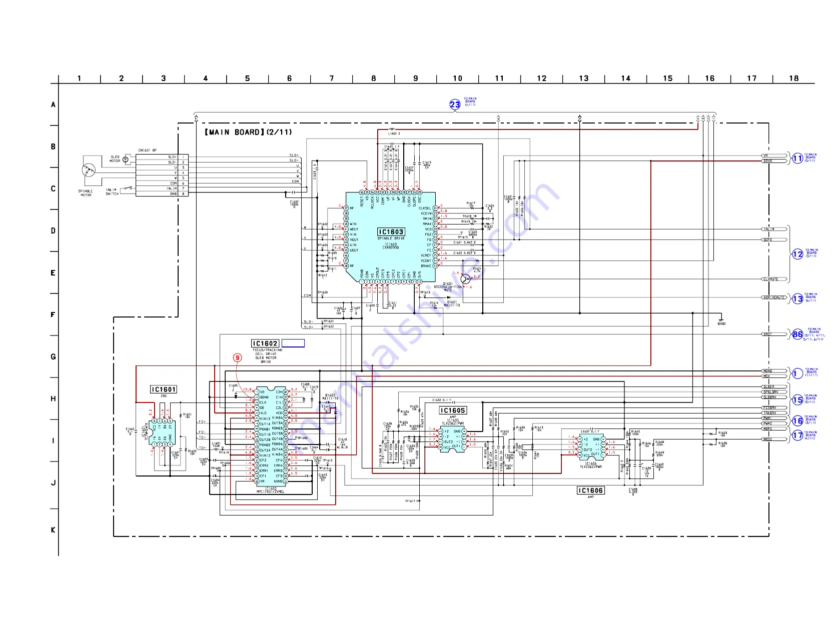Image resolution: width=840 pixels, height=631 pixels.
Task: Click circled connector number 23
Action: 455,104
